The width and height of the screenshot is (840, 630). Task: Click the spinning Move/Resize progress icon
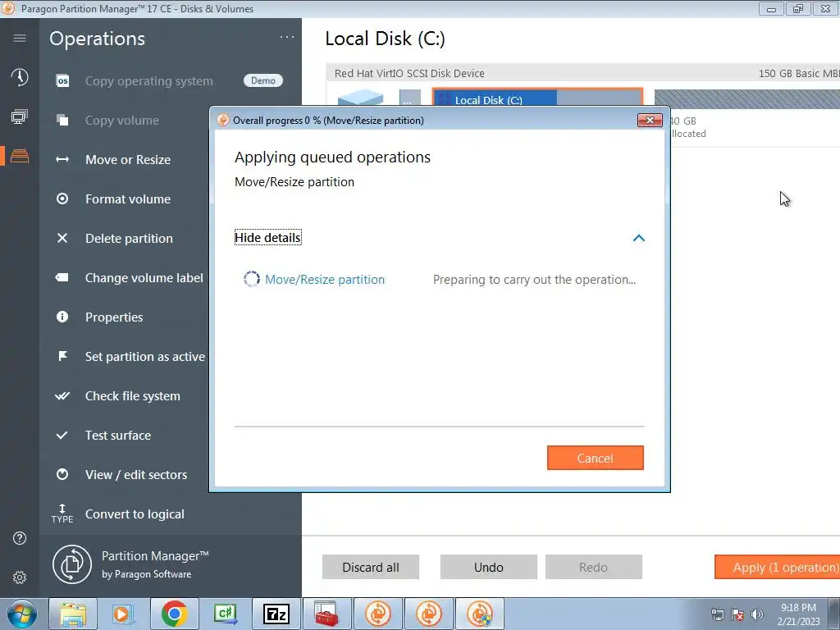point(252,279)
